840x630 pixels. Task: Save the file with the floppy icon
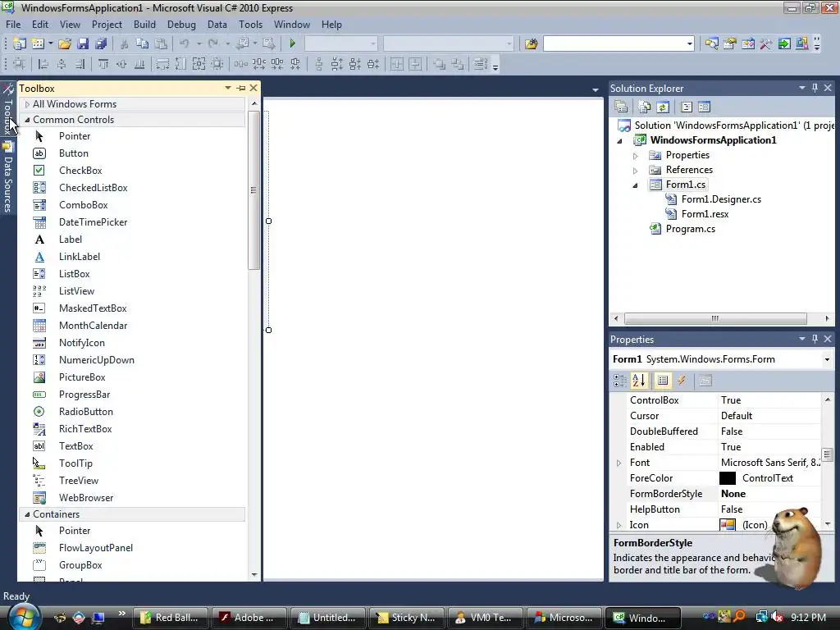point(83,43)
